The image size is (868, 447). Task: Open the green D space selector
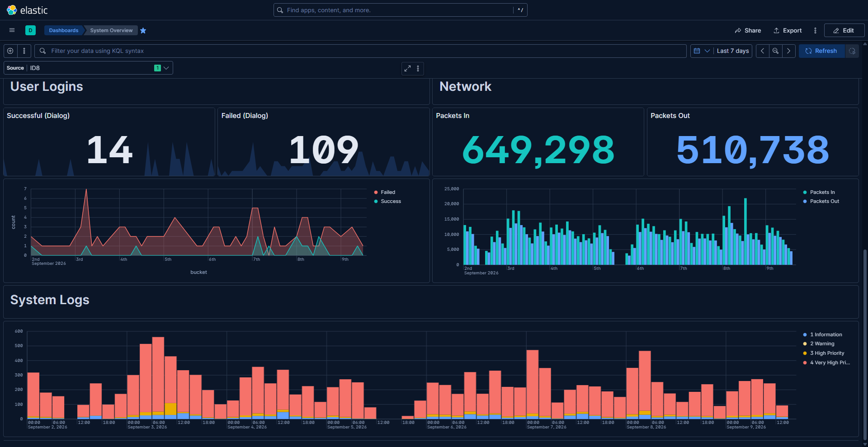tap(30, 30)
